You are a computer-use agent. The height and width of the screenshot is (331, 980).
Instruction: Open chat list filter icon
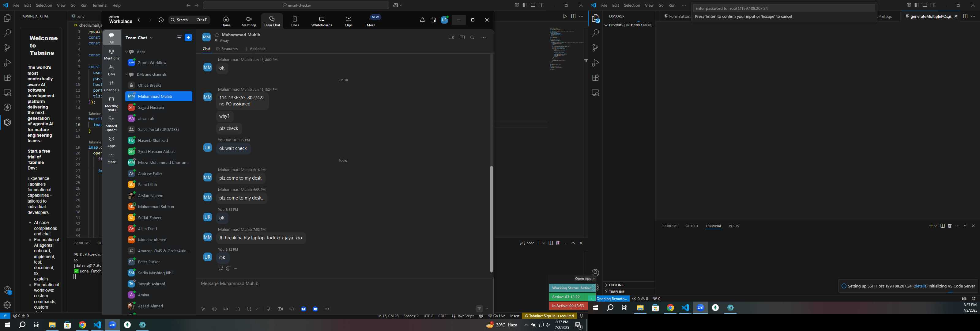(179, 37)
